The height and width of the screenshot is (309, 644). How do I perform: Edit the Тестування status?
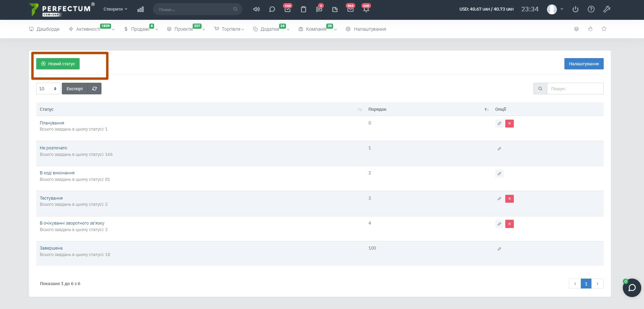pyautogui.click(x=499, y=199)
